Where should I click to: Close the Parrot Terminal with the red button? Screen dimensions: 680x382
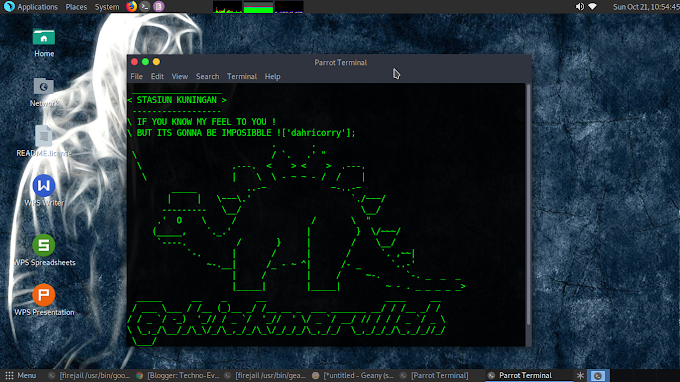click(x=134, y=62)
